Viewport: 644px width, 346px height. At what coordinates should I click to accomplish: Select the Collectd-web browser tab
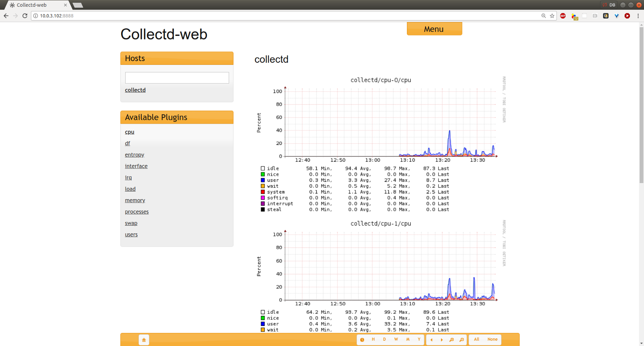pyautogui.click(x=36, y=5)
